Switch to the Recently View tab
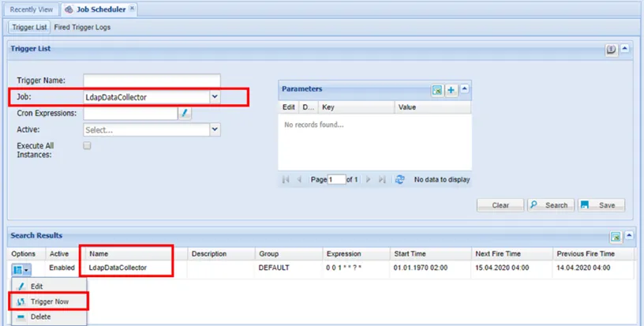The width and height of the screenshot is (644, 326). [x=32, y=9]
